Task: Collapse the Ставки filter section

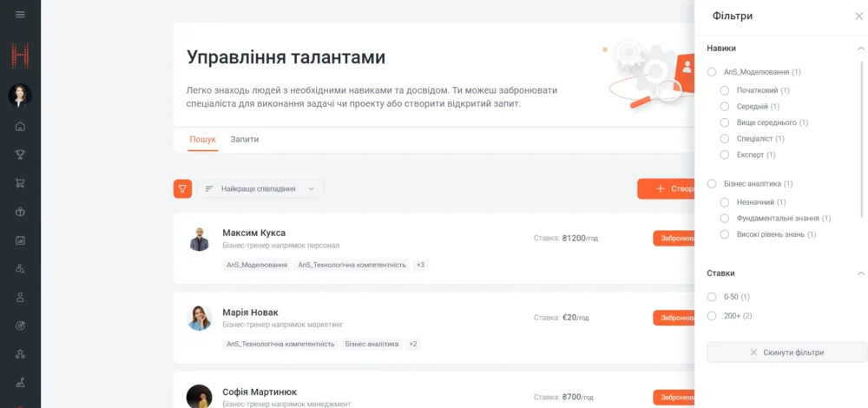Action: coord(860,273)
